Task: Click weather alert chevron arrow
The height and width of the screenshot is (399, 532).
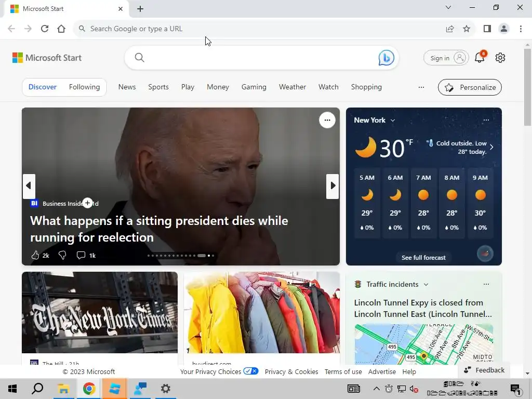Action: (491, 147)
